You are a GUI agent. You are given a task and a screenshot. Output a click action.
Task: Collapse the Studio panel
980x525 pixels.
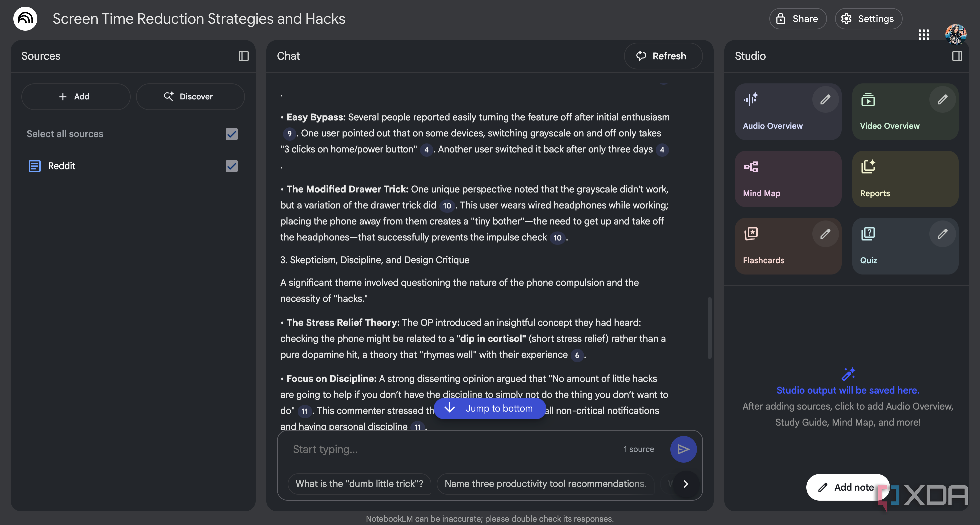(957, 56)
